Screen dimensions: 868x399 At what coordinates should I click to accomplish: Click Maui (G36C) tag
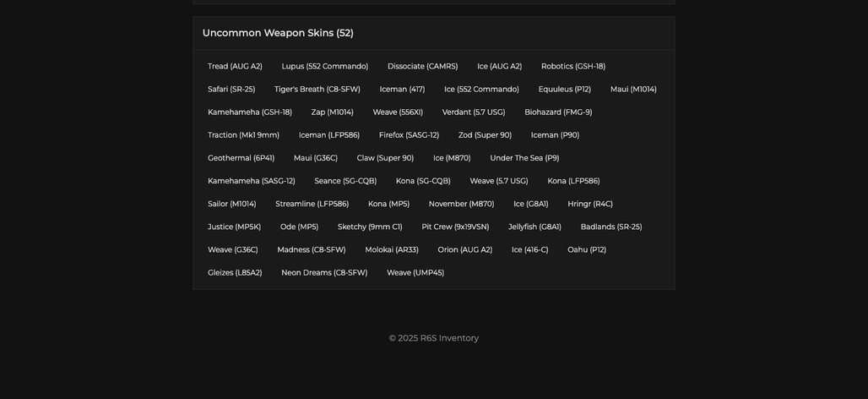point(316,158)
